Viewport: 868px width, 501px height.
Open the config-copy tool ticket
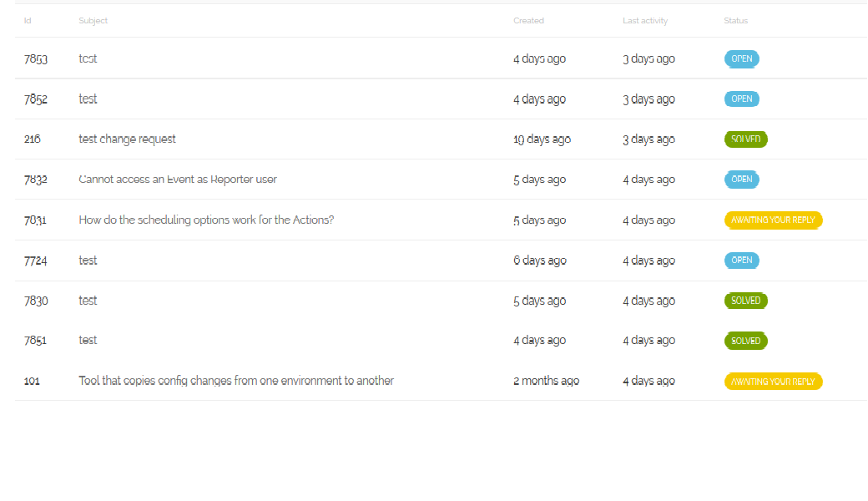pyautogui.click(x=236, y=381)
